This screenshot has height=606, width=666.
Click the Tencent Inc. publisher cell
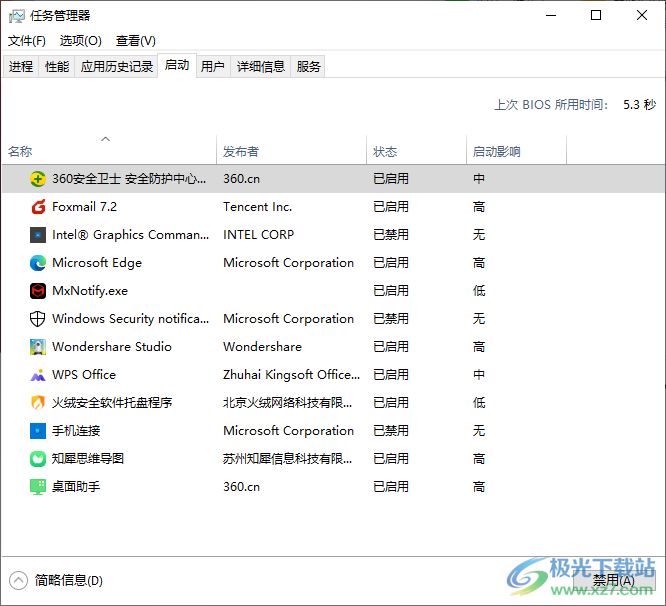tap(258, 207)
